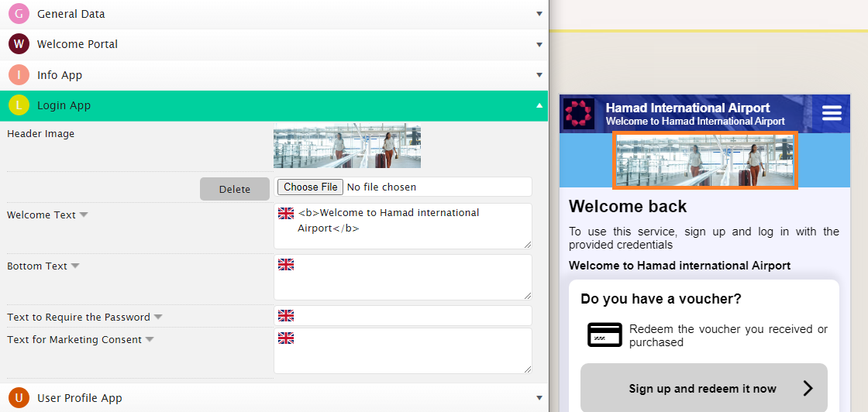Click the Marketing Consent text area
The width and height of the screenshot is (868, 412).
(403, 351)
